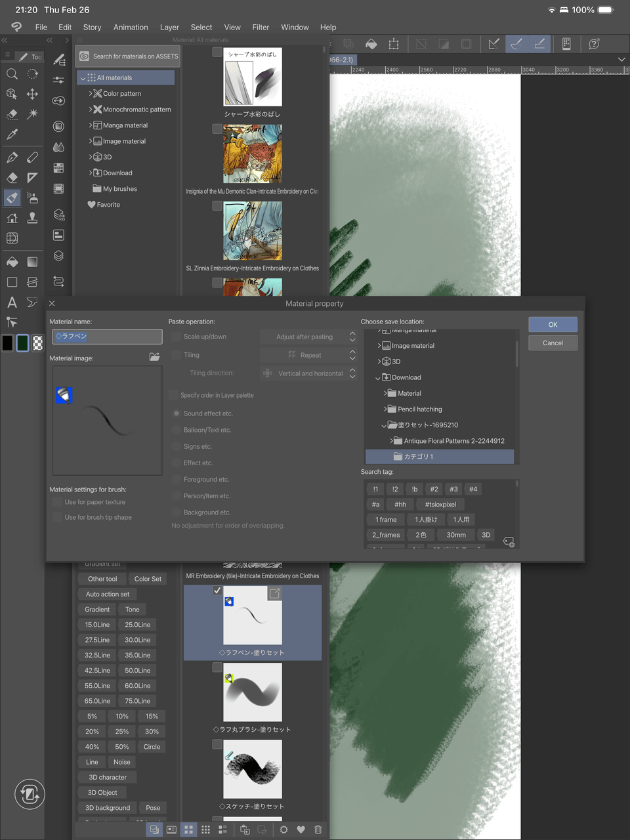Image resolution: width=630 pixels, height=840 pixels.
Task: Select the Move layer tool
Action: pyautogui.click(x=32, y=94)
